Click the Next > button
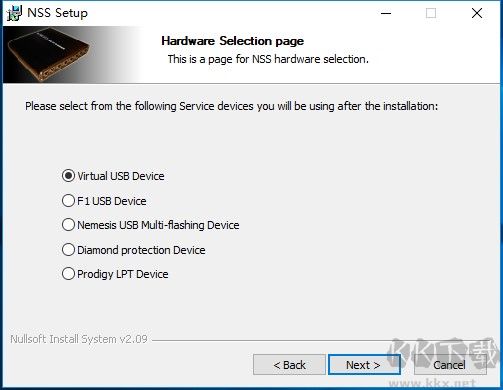Image resolution: width=503 pixels, height=390 pixels. pos(364,365)
